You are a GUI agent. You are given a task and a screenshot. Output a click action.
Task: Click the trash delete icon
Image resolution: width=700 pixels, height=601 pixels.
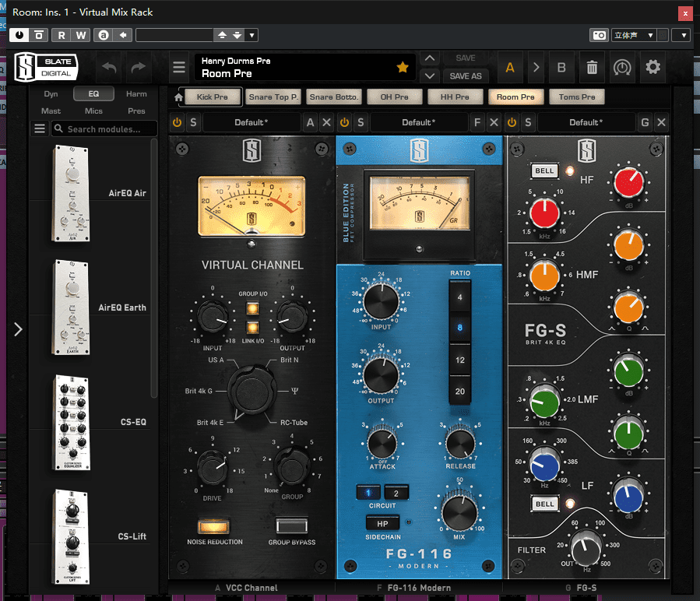(x=592, y=68)
